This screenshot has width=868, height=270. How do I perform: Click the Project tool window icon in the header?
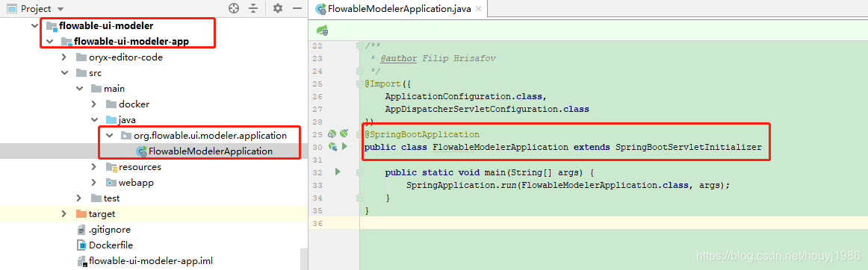click(x=11, y=9)
